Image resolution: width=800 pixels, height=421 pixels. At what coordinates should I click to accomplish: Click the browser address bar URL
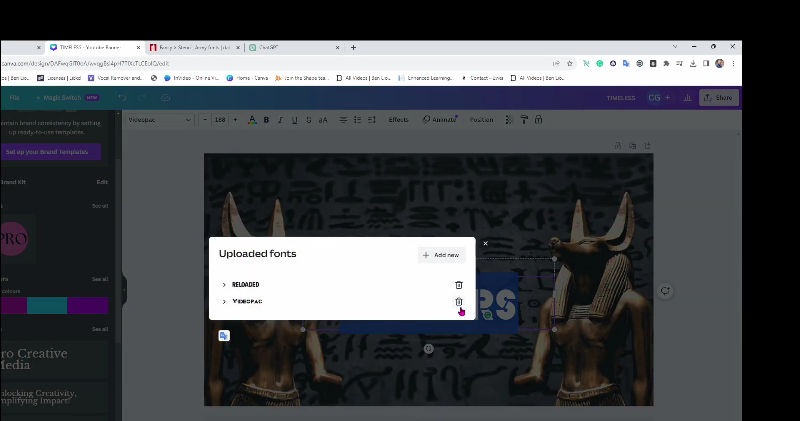(85, 63)
